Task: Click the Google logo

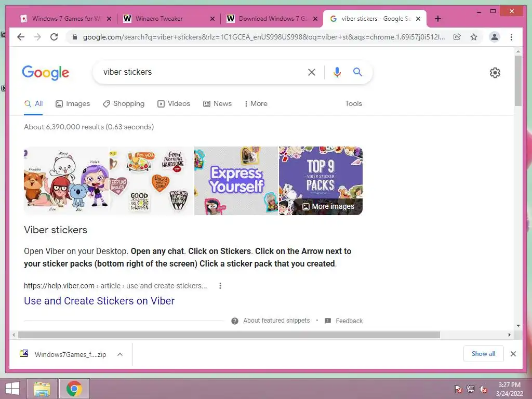Action: coord(46,73)
